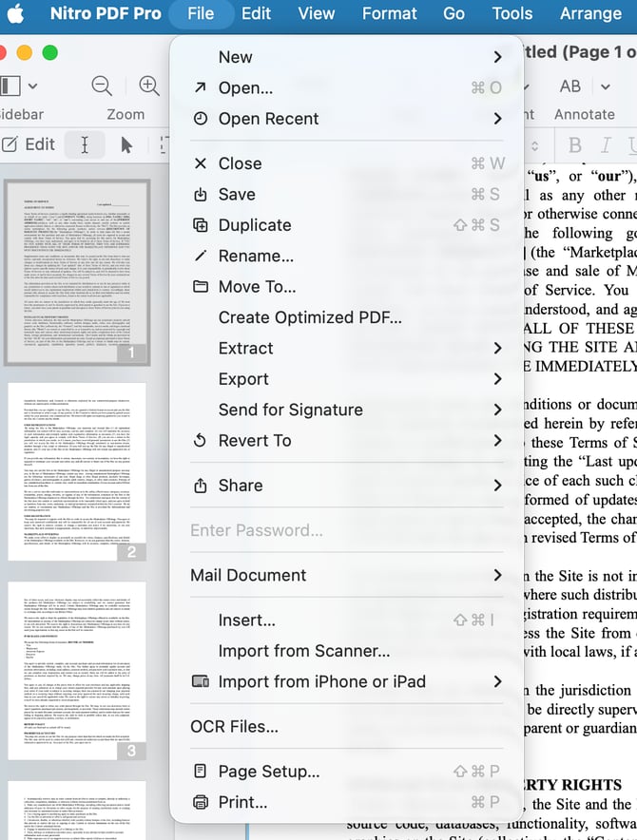
Task: Toggle italic formatting button
Action: (x=606, y=145)
